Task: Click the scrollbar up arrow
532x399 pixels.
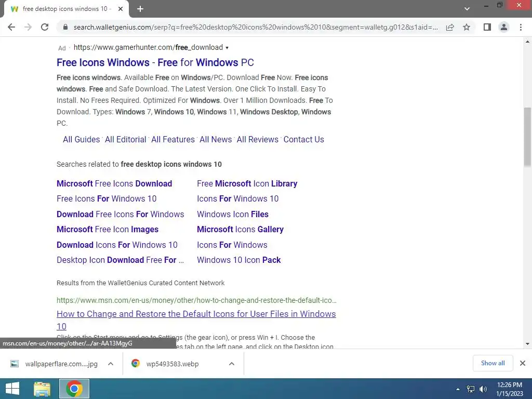Action: [527, 42]
